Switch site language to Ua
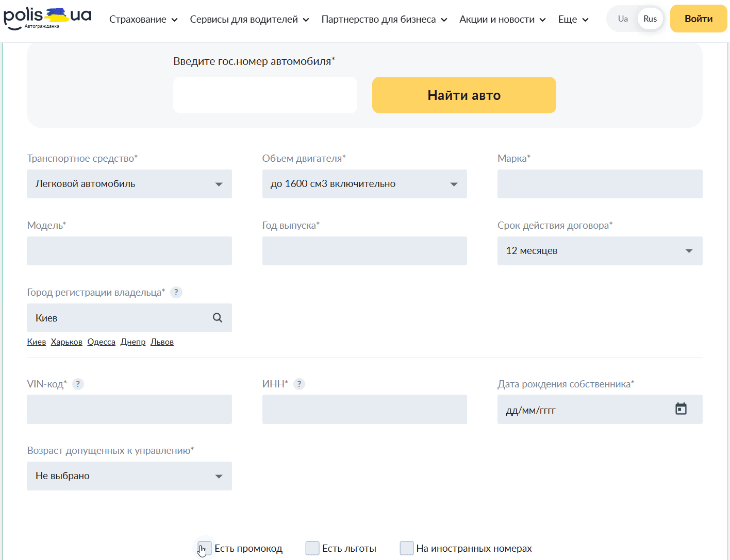Screen dimensions: 730x560 click(622, 19)
